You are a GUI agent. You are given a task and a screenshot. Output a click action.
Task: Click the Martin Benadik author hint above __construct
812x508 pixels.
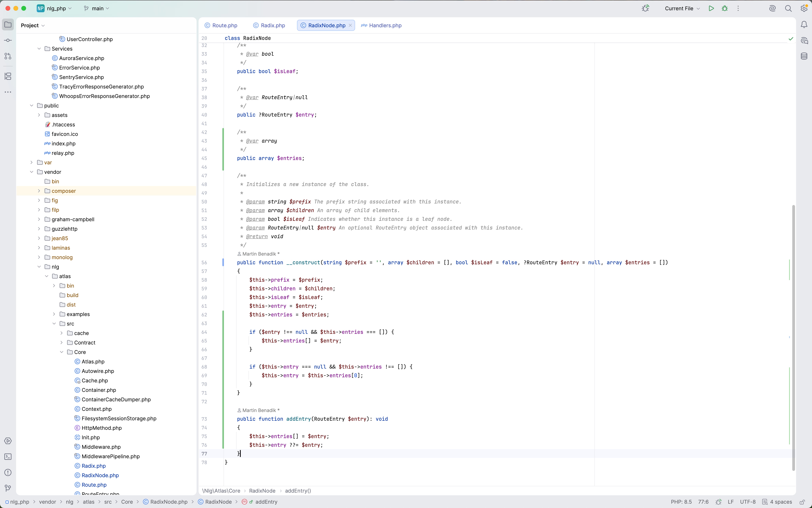(x=258, y=254)
